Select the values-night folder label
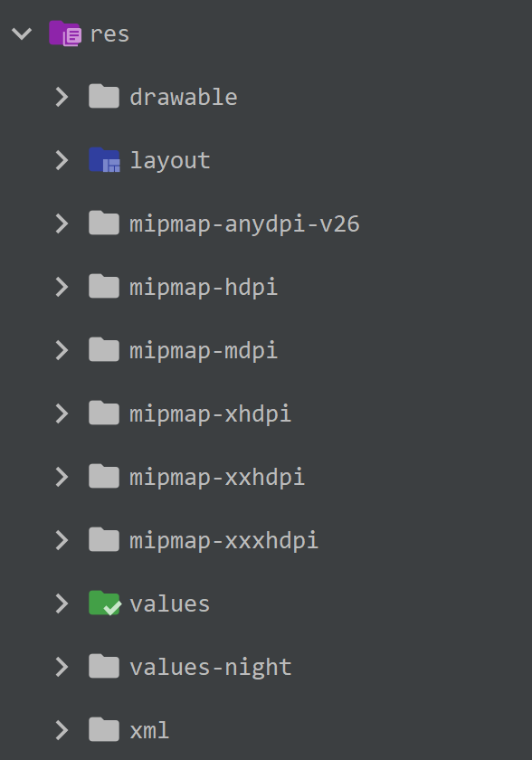 pyautogui.click(x=211, y=668)
